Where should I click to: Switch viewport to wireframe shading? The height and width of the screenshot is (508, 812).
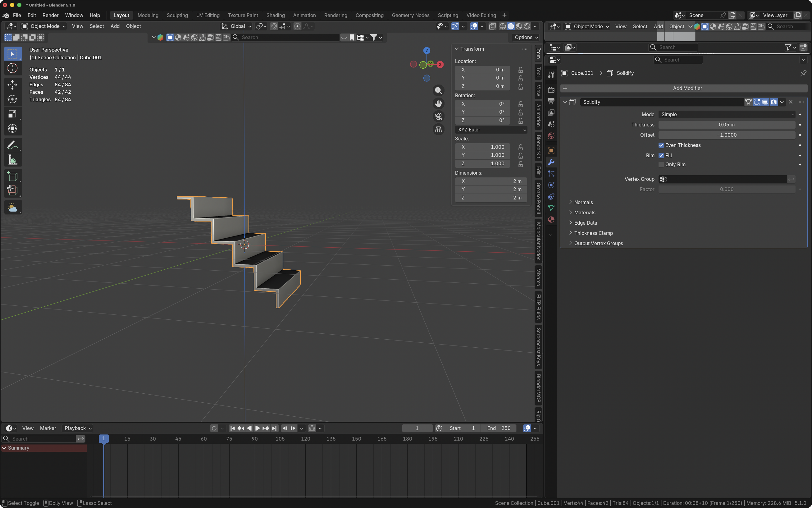(x=502, y=26)
